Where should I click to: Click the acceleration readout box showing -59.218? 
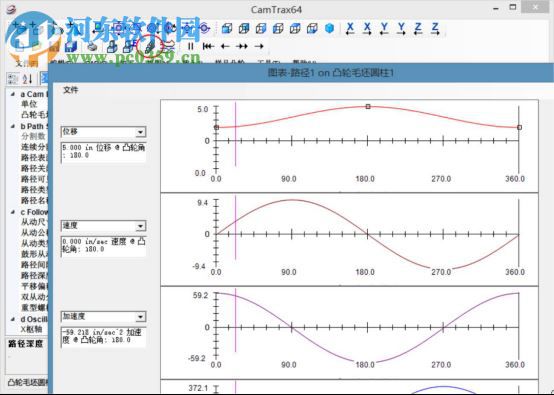104,337
